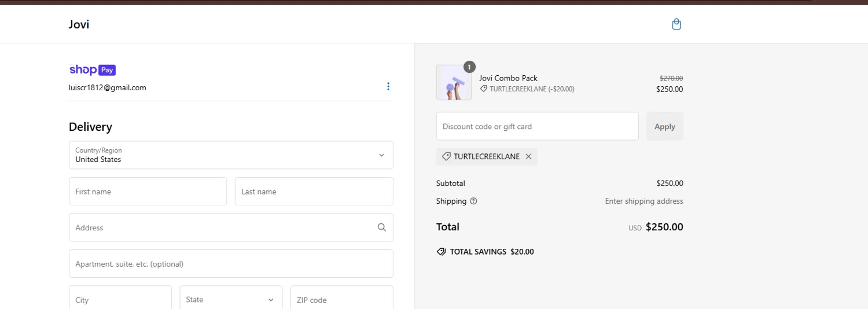
Task: Click the Jovi Combo Pack product thumbnail
Action: tap(454, 83)
